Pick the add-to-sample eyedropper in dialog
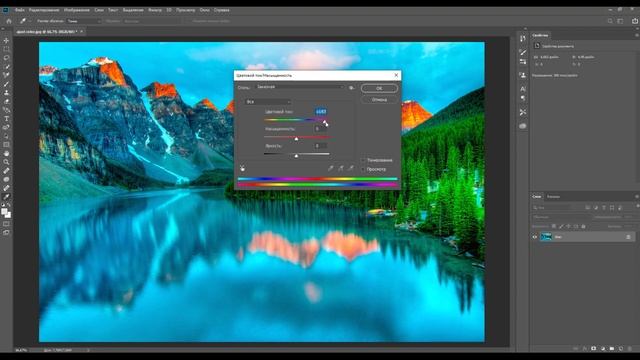640x360 pixels. click(x=341, y=168)
